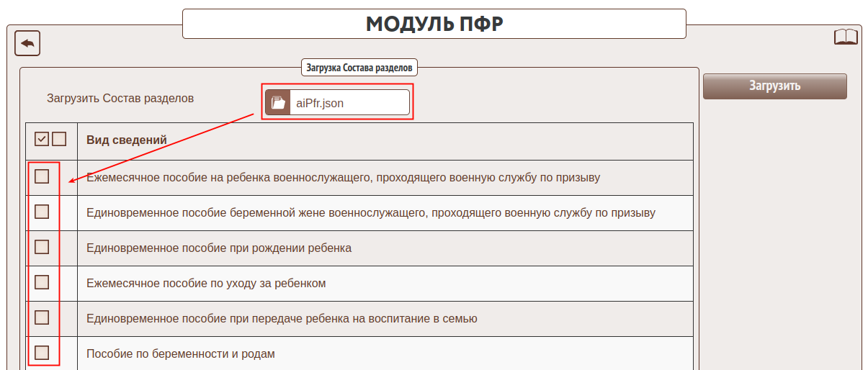Click the folder icon to browse files
This screenshot has width=868, height=370.
pyautogui.click(x=278, y=103)
